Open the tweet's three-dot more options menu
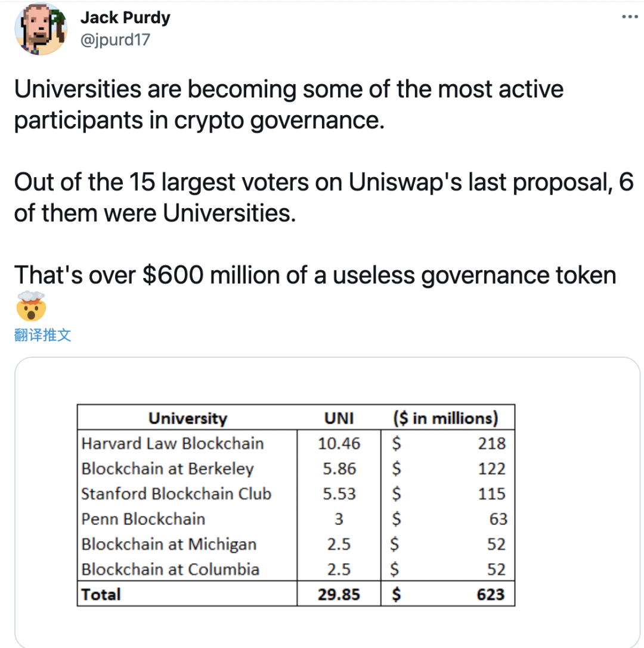Image resolution: width=644 pixels, height=648 pixels. [x=630, y=17]
